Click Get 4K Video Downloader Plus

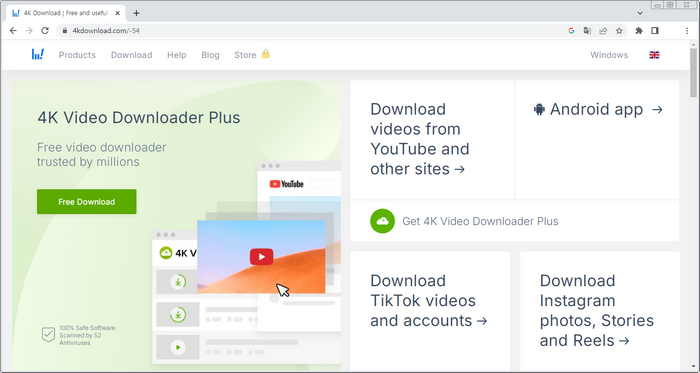(480, 221)
